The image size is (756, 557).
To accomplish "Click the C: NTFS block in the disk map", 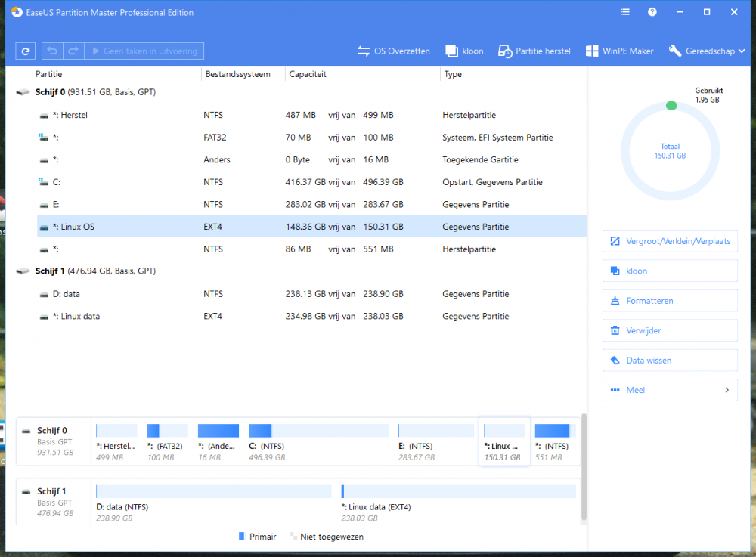I will (318, 438).
